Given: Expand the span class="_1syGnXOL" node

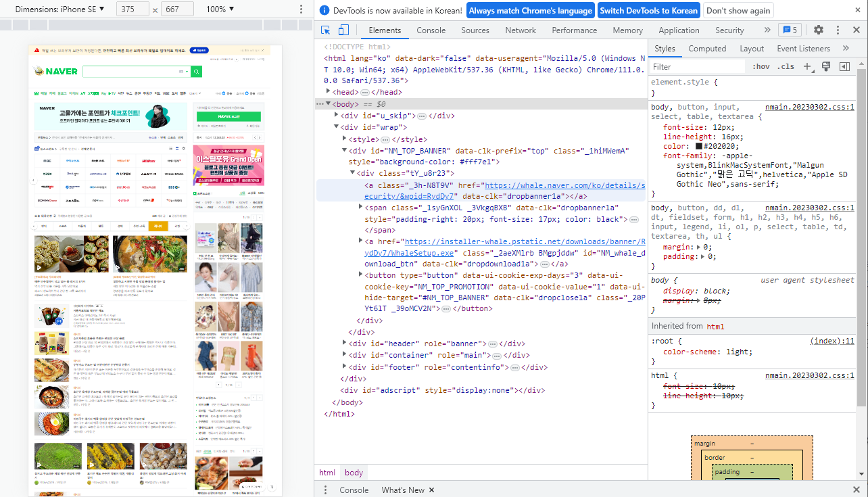Looking at the screenshot, I should point(361,206).
